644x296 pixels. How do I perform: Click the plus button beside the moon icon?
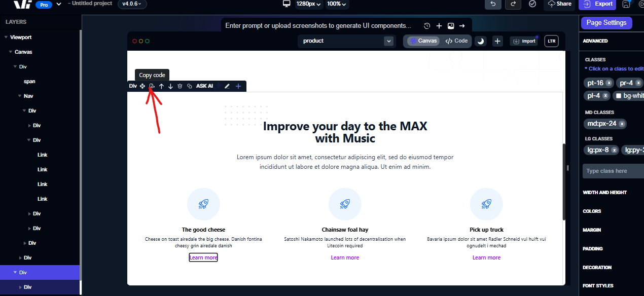pyautogui.click(x=498, y=41)
